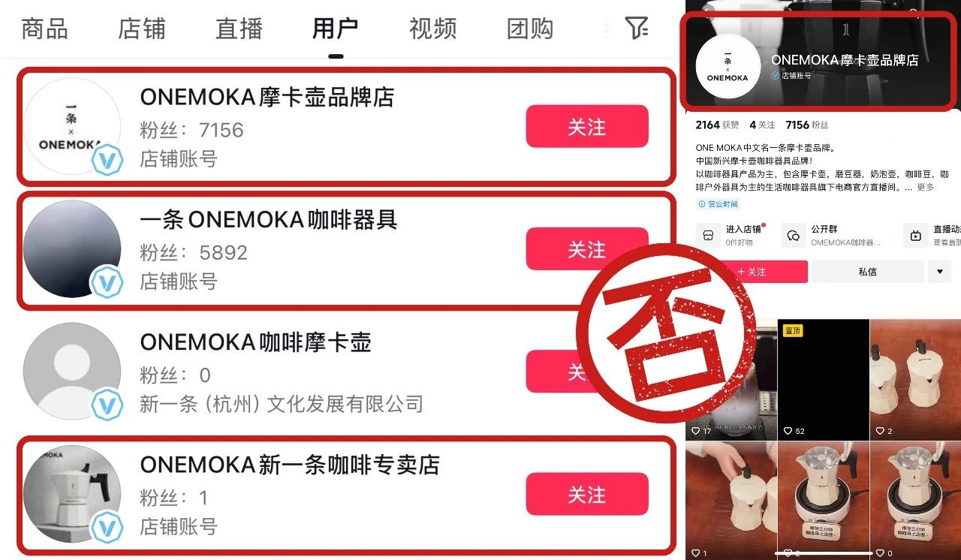Send a message via 私信 button

pyautogui.click(x=867, y=272)
